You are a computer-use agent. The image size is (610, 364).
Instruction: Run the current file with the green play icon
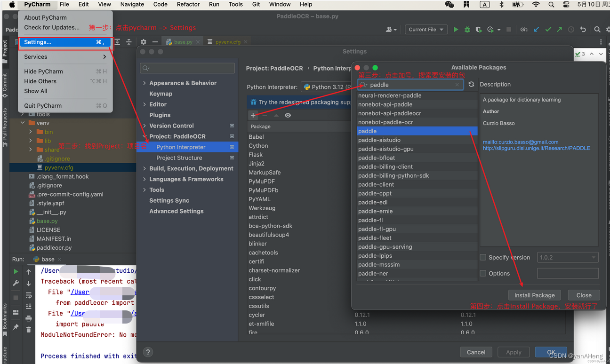click(x=456, y=29)
